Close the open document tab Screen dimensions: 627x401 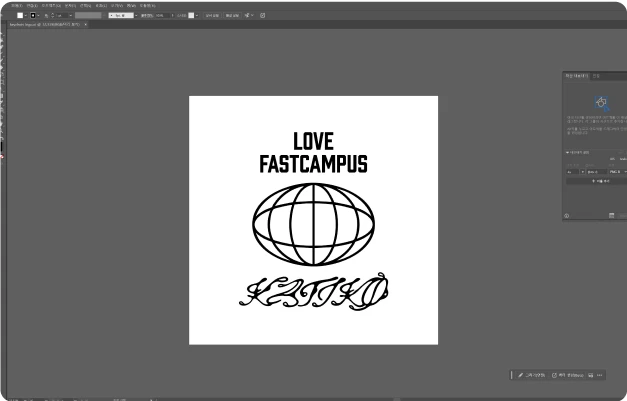coord(86,24)
